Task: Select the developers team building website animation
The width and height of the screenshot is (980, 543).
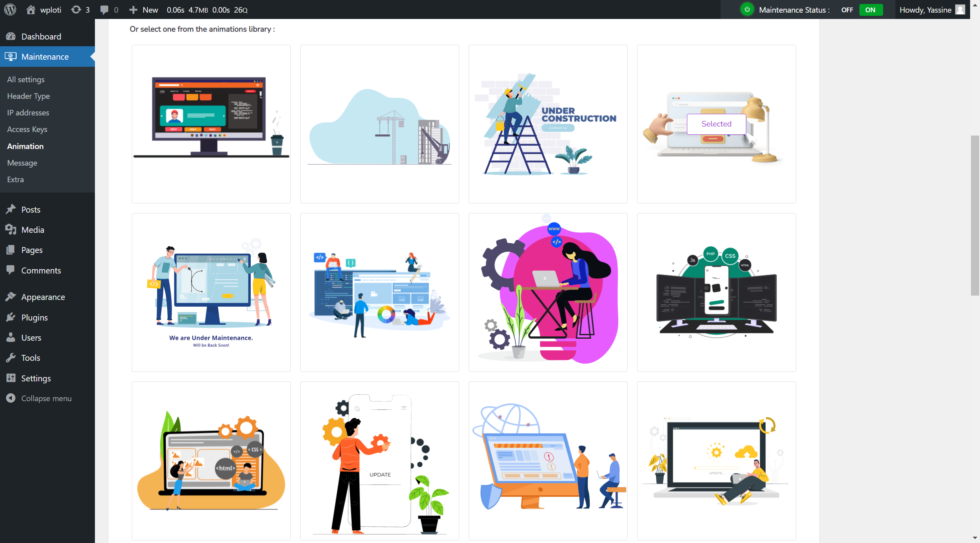Action: [x=380, y=292]
